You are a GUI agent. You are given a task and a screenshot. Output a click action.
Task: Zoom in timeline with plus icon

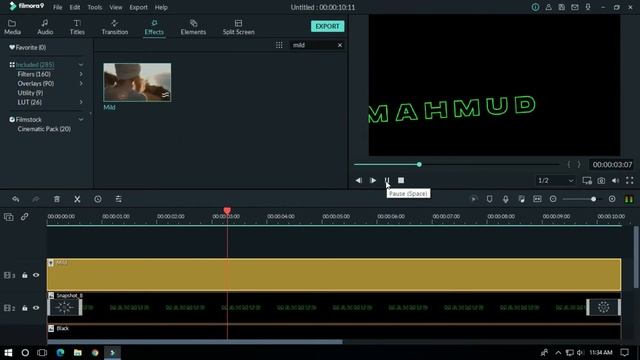[x=612, y=199]
